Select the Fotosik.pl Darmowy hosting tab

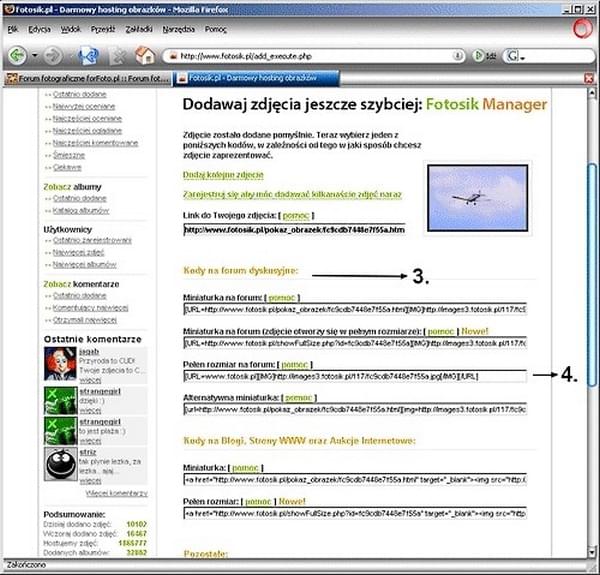(x=256, y=78)
